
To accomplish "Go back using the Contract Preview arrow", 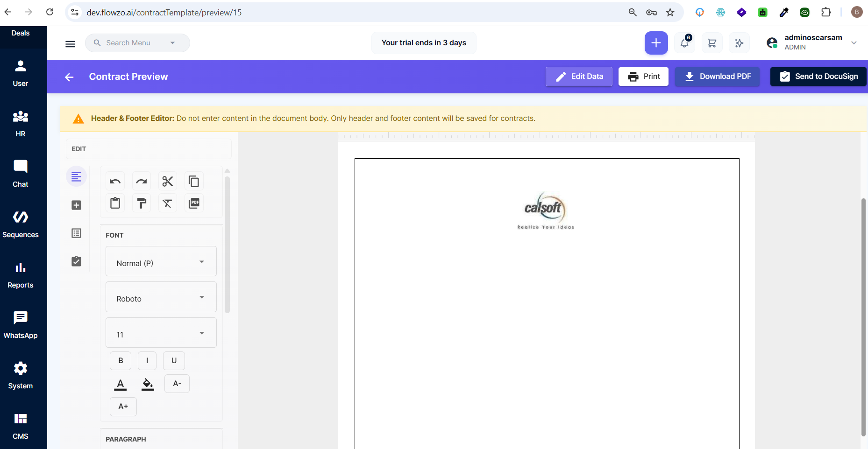I will point(69,77).
